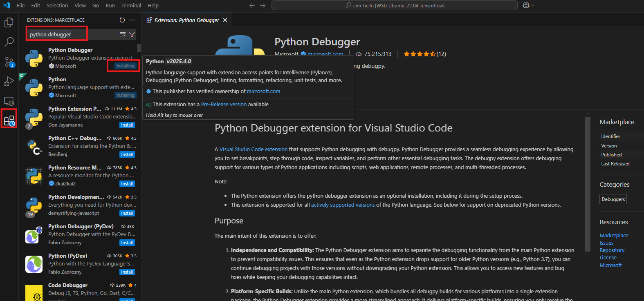This screenshot has height=301, width=644.
Task: Select Python Debugger in the extensions list
Action: point(80,58)
